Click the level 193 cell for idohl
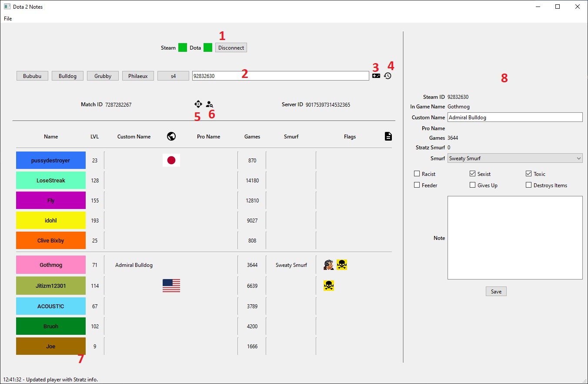Image resolution: width=588 pixels, height=384 pixels. point(95,220)
